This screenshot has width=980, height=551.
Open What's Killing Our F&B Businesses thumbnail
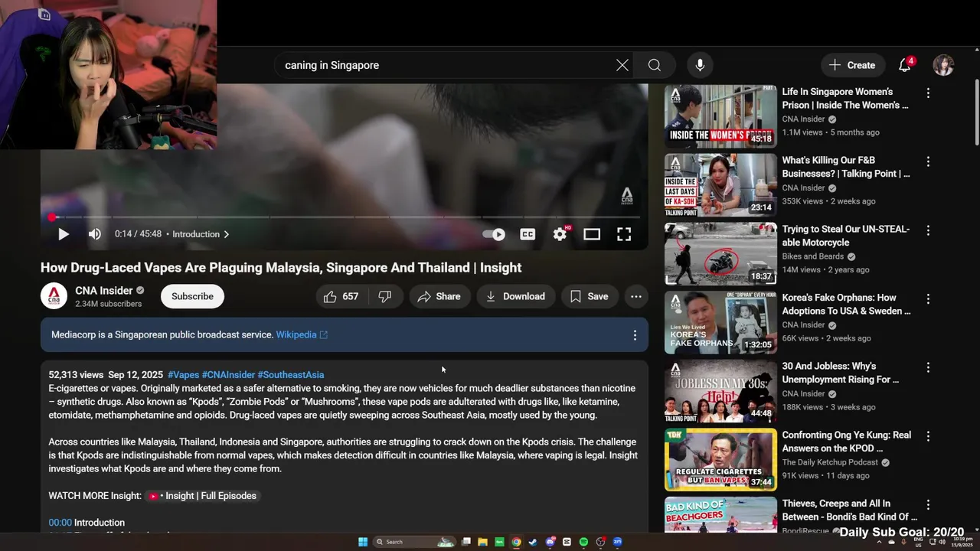720,184
